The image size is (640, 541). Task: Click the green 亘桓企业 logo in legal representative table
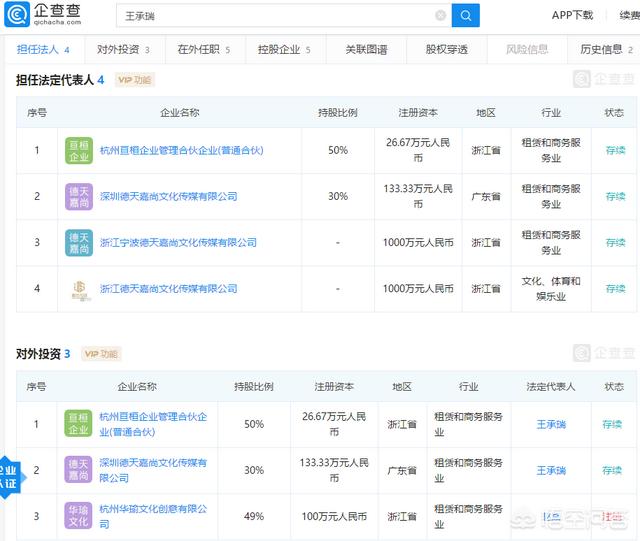point(79,151)
